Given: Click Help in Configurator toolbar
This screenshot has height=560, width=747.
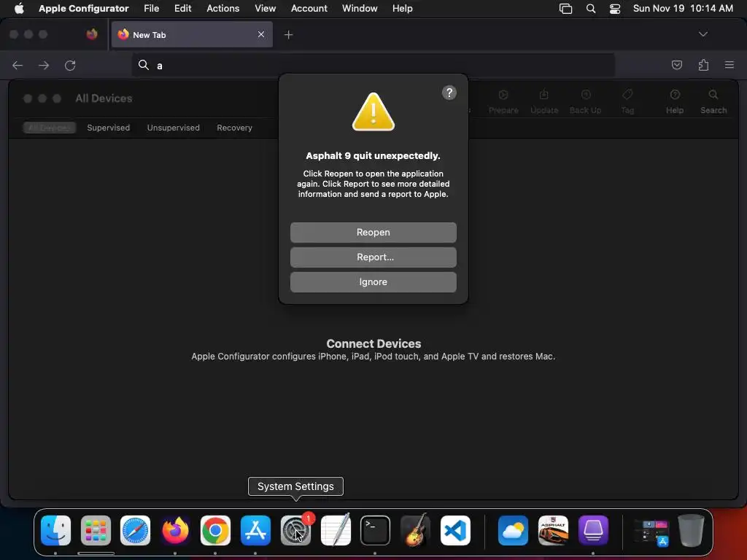Looking at the screenshot, I should click(x=675, y=102).
